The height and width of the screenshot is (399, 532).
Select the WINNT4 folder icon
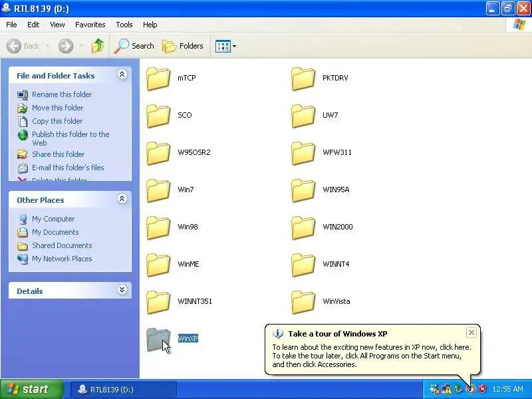point(303,265)
